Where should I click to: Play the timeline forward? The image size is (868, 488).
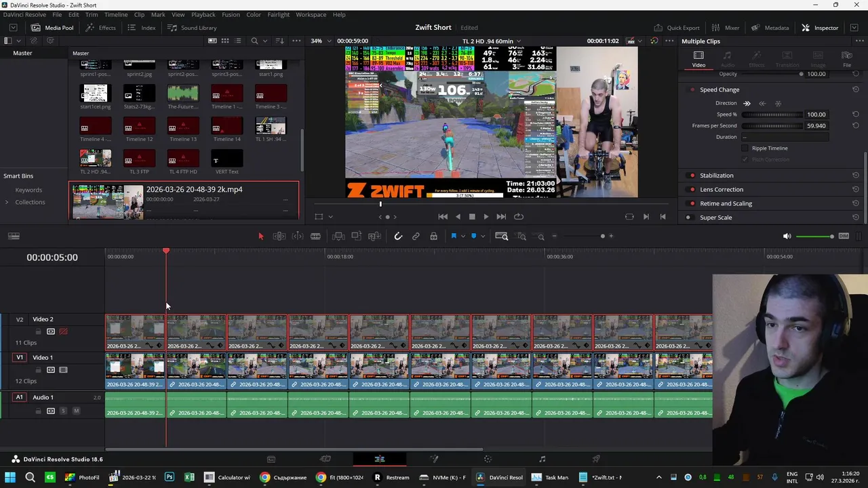tap(486, 216)
